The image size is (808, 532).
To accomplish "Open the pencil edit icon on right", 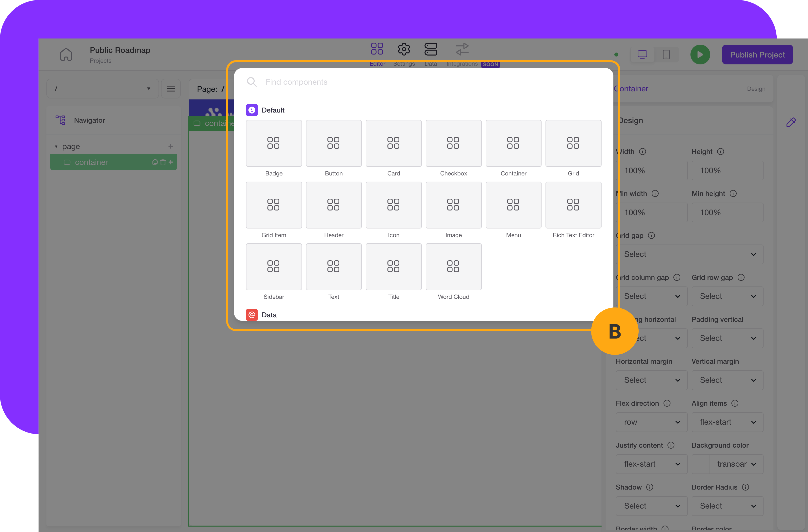I will [791, 122].
